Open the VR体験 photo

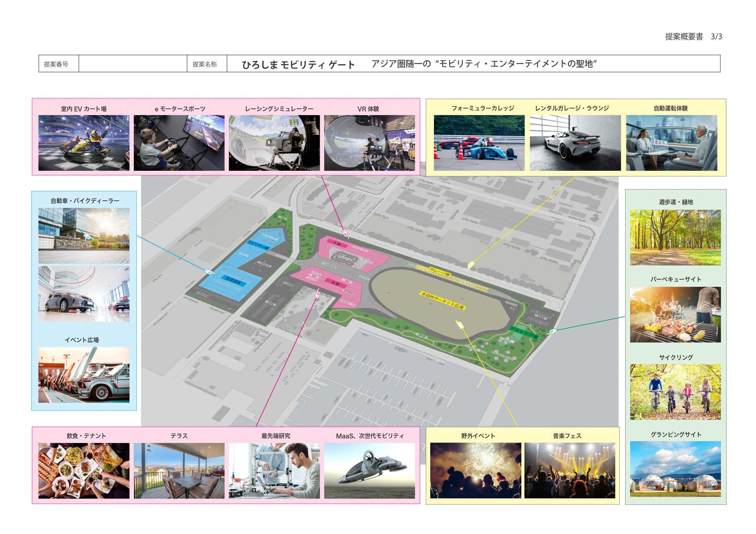coord(369,143)
